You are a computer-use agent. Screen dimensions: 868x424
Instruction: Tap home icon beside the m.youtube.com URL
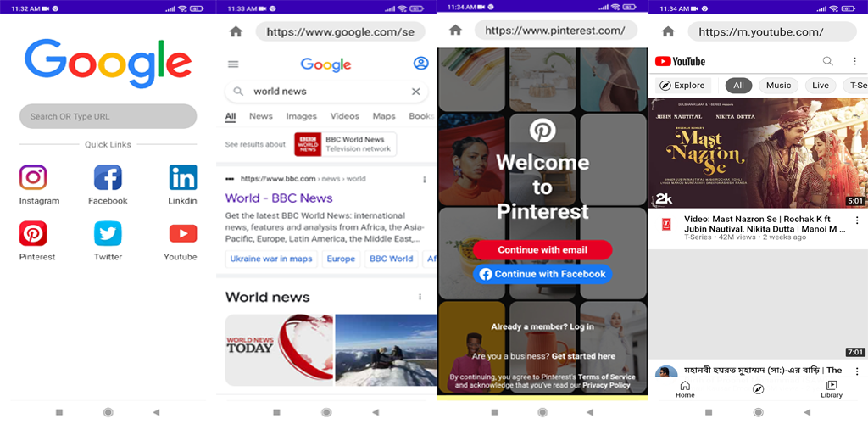[668, 31]
